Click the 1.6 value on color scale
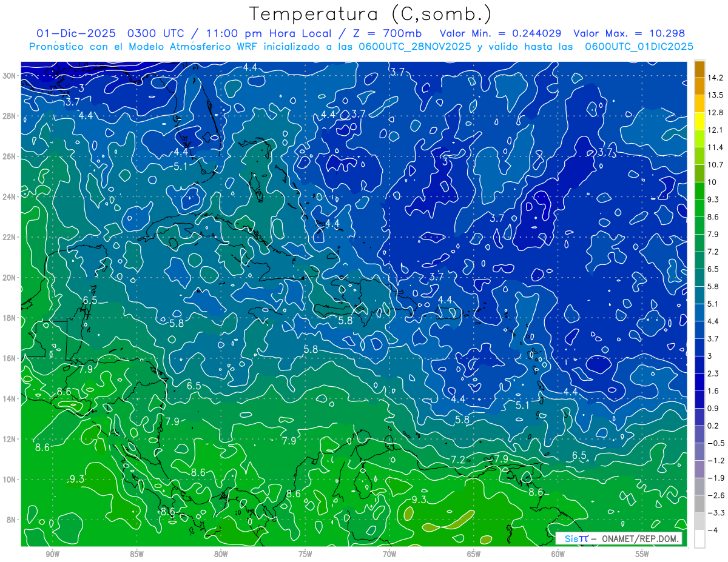Screen dimensions: 728x562 point(713,391)
